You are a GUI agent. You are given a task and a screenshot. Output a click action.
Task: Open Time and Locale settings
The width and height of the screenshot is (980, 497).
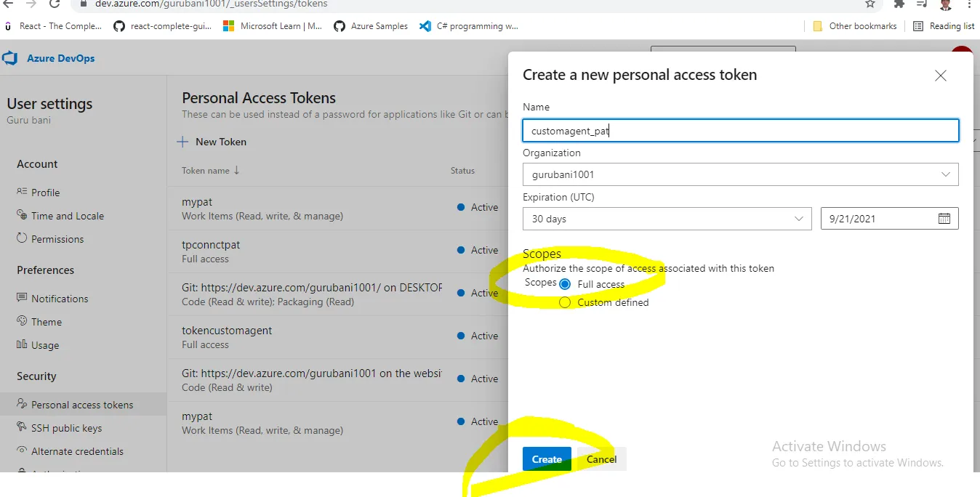pyautogui.click(x=68, y=216)
